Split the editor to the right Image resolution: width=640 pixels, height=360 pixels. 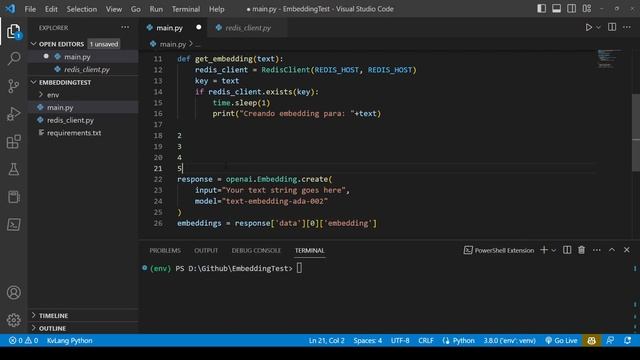pyautogui.click(x=612, y=27)
